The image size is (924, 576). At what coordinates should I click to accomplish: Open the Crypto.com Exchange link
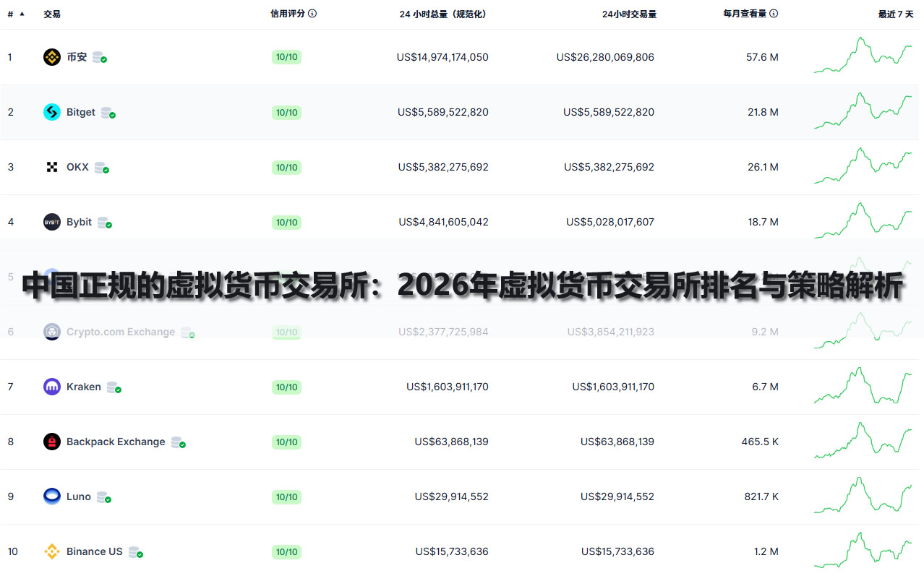(x=121, y=332)
